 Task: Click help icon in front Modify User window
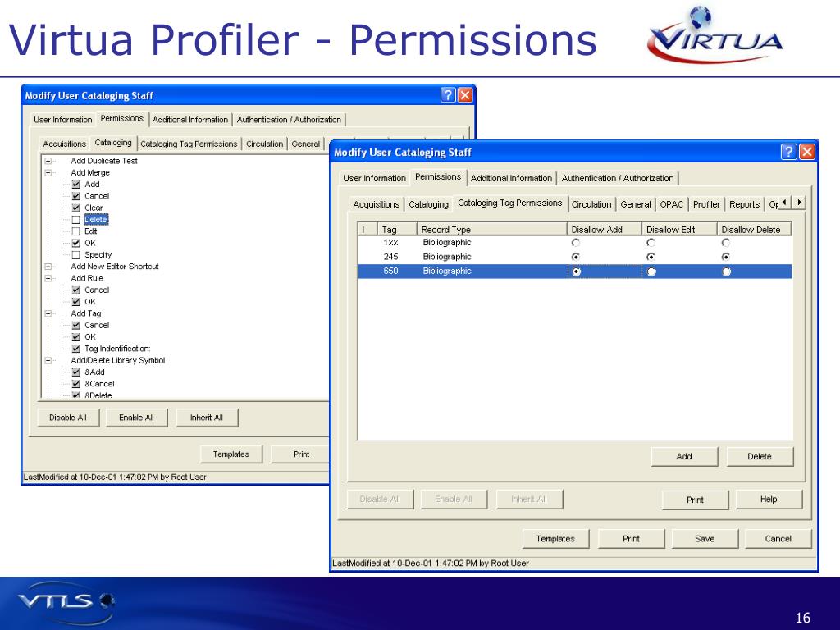coord(788,152)
